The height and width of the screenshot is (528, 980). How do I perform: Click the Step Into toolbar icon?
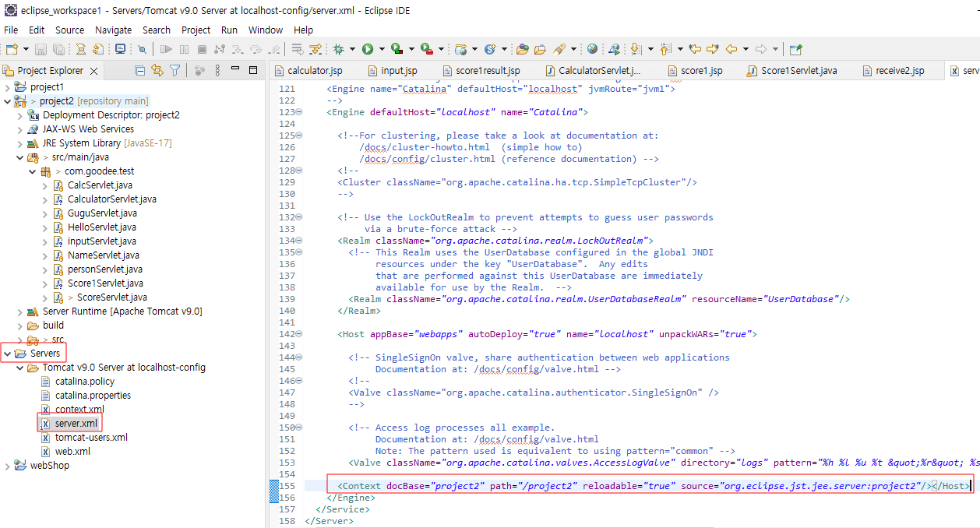click(x=238, y=49)
